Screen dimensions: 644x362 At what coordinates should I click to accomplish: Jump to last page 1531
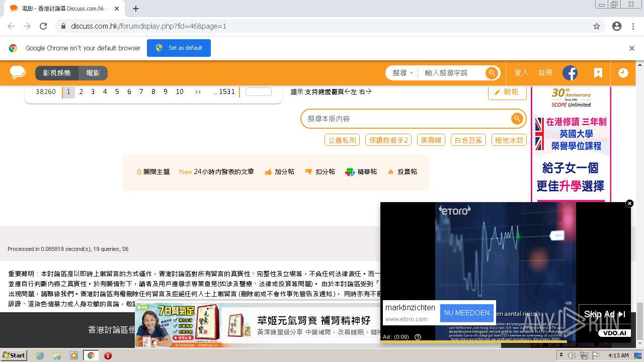tap(224, 92)
